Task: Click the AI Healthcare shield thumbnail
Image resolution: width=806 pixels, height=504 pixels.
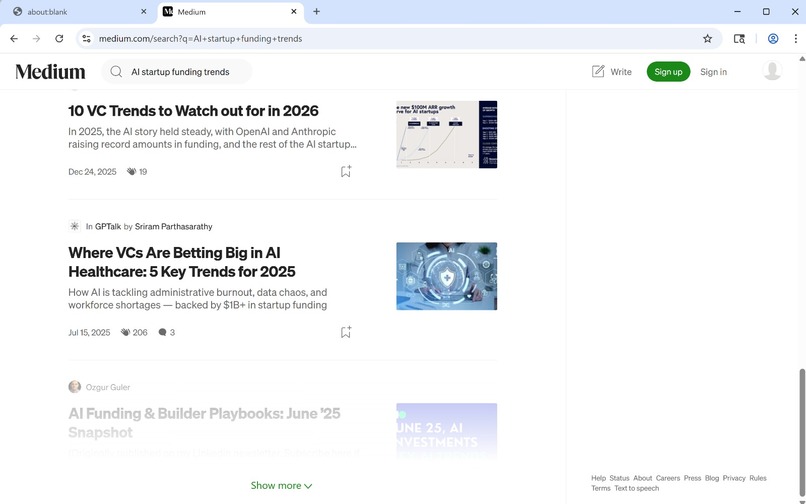Action: (x=447, y=276)
